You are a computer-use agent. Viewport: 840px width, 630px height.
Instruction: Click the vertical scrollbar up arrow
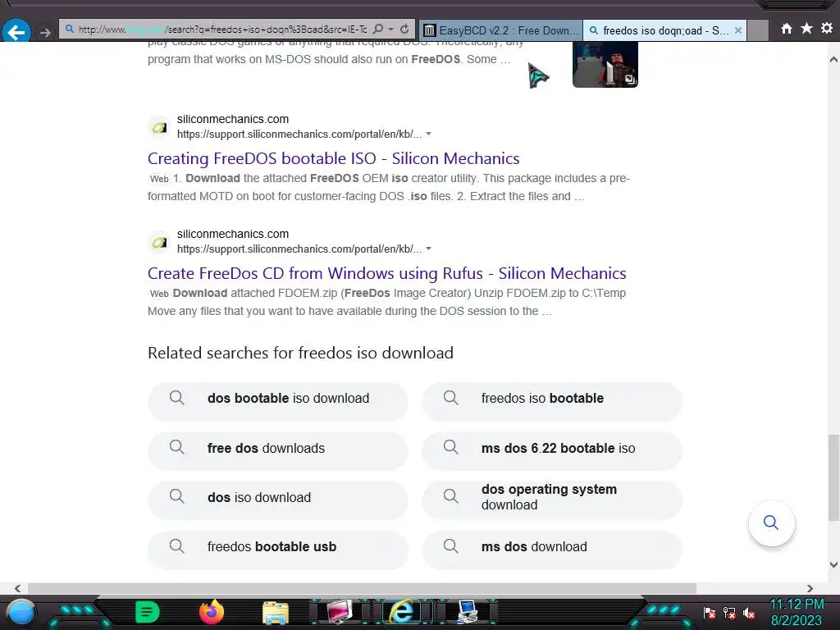pyautogui.click(x=833, y=59)
